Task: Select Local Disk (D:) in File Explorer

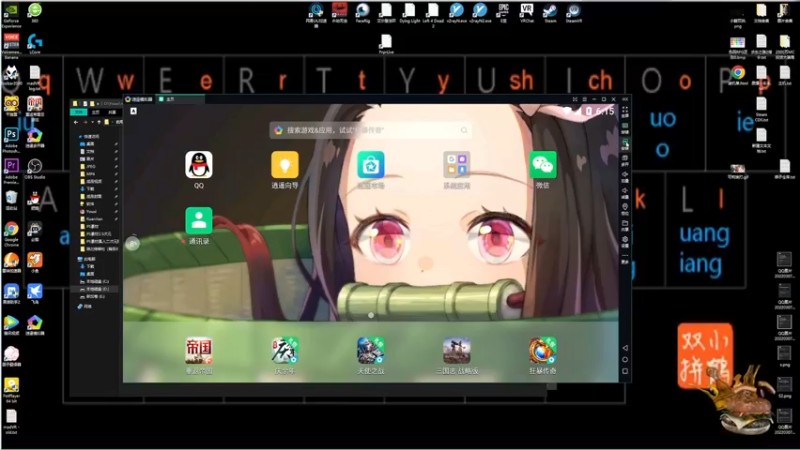Action: (94, 289)
